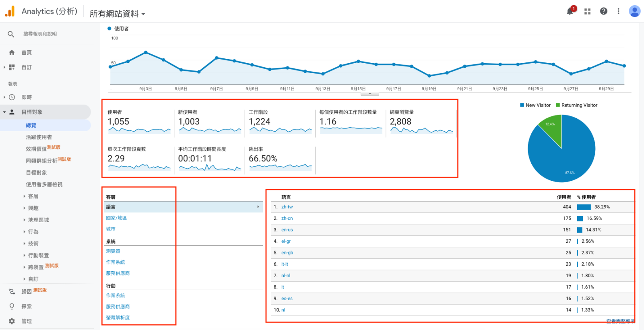Click the 探索 lightbulb icon
This screenshot has height=330, width=644.
click(x=12, y=306)
